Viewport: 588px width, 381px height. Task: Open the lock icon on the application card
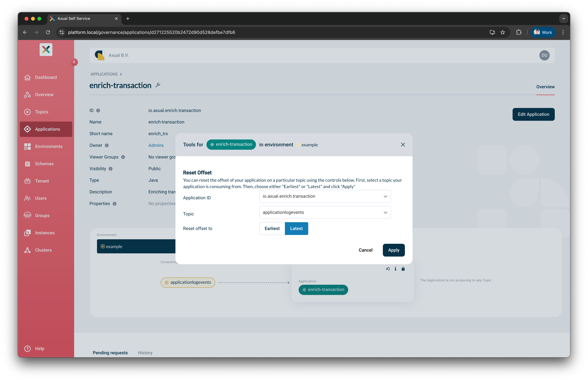(403, 269)
